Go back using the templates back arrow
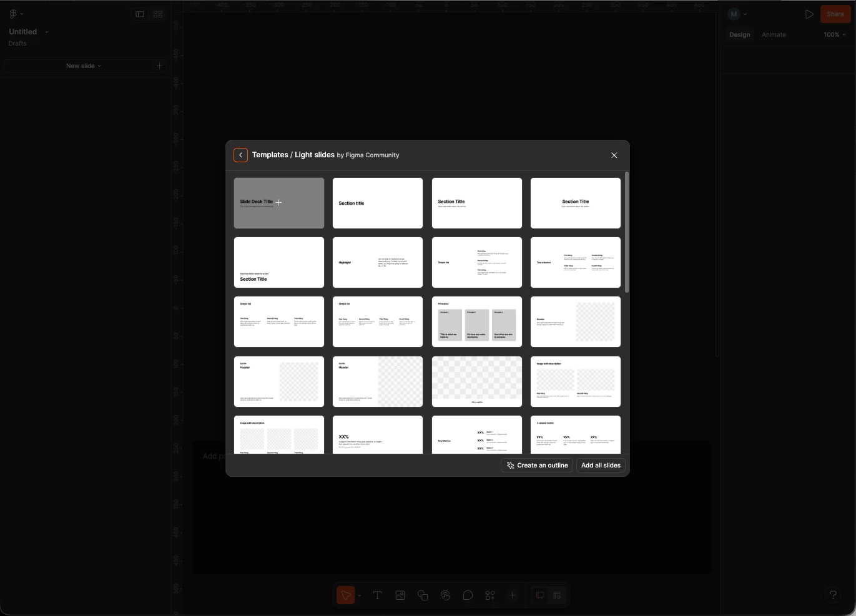This screenshot has height=616, width=856. click(240, 155)
